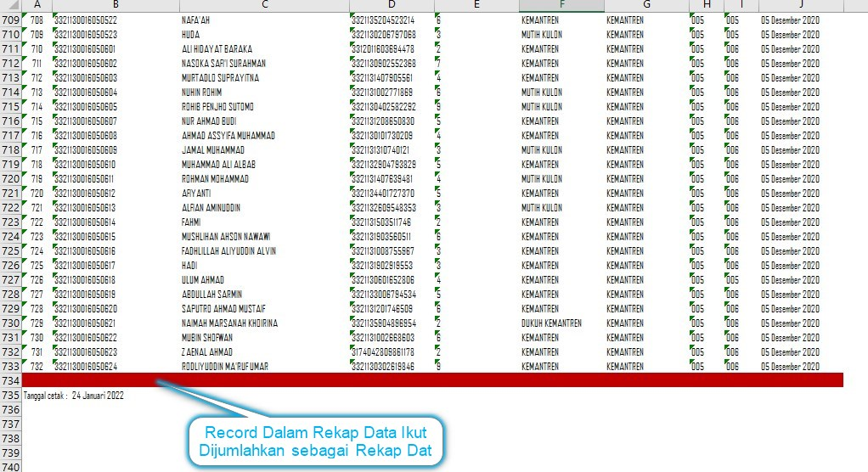Click the MURTADLO SUPRAYITNA cell

pos(265,78)
